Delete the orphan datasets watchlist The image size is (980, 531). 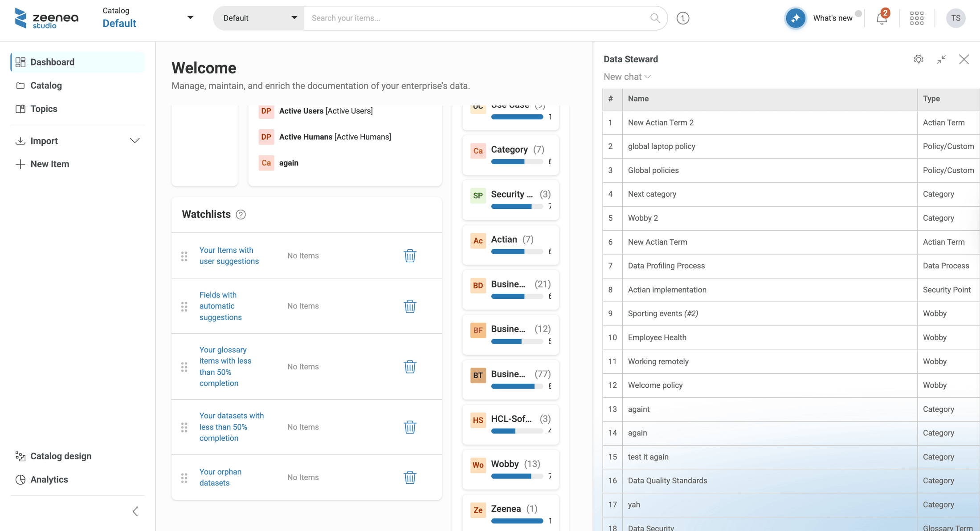coord(410,477)
